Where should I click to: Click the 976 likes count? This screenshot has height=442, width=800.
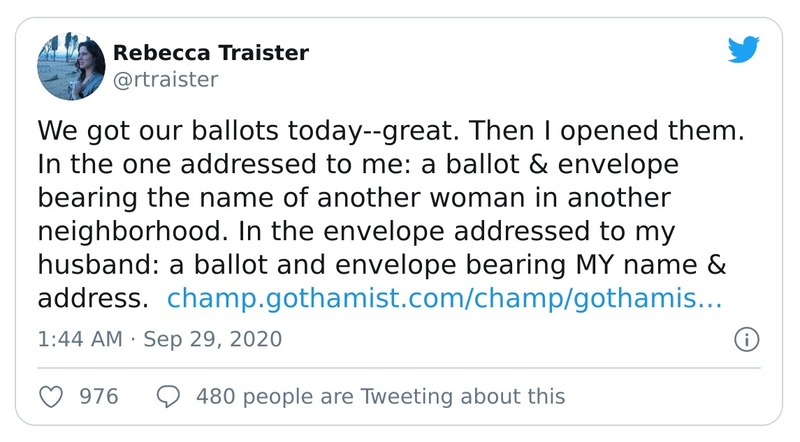tap(99, 397)
